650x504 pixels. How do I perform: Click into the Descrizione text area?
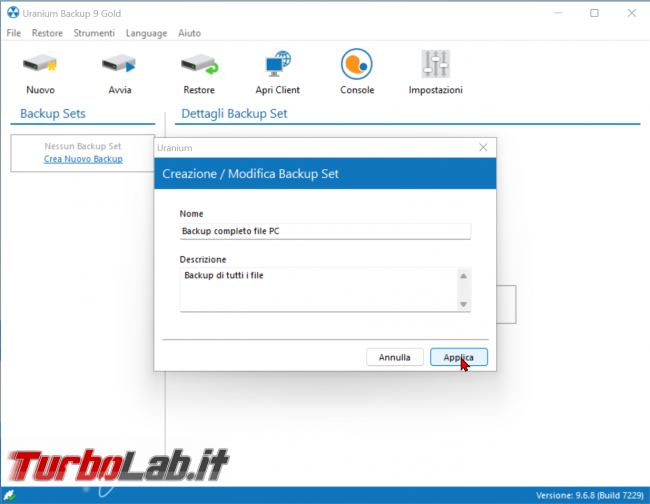(x=318, y=289)
